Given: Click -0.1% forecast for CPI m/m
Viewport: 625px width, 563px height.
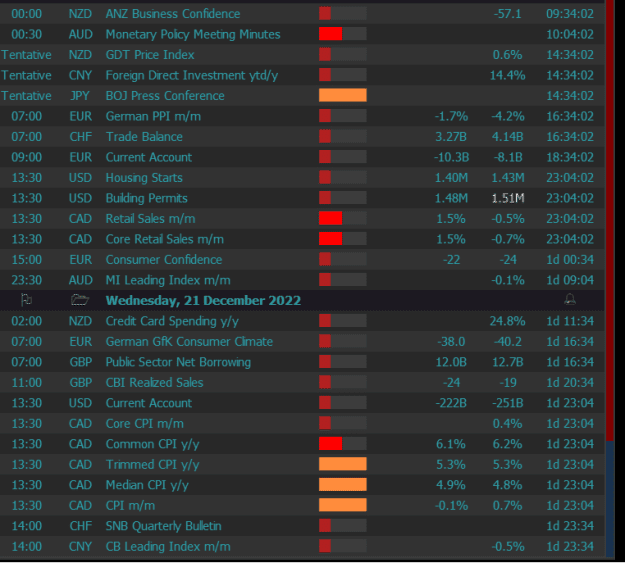Looking at the screenshot, I should (x=451, y=506).
